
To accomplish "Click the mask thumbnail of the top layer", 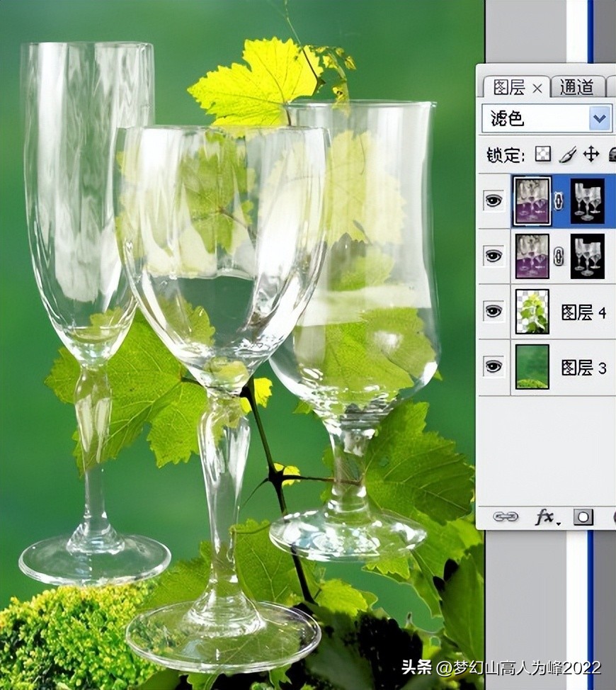I will tap(586, 202).
